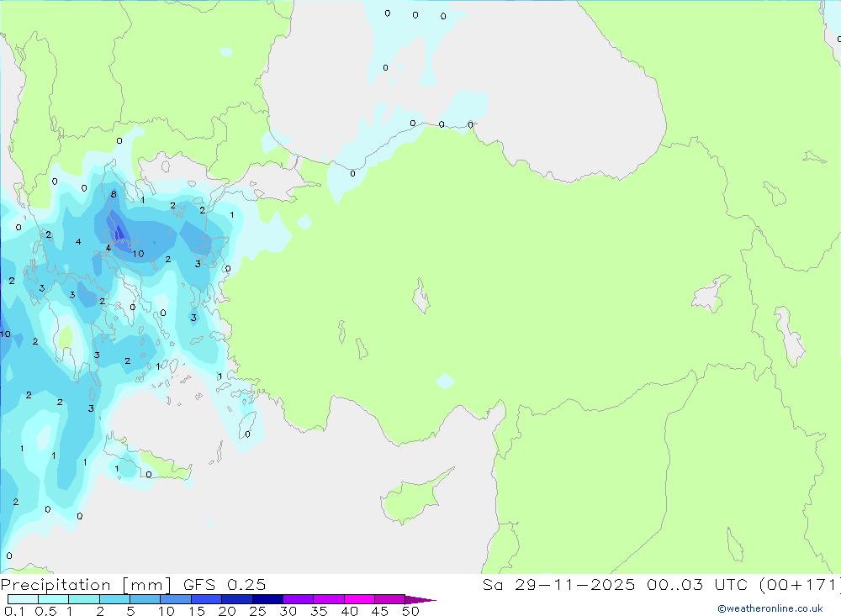Click the above-50 arrow tip of the legend

pos(420,600)
